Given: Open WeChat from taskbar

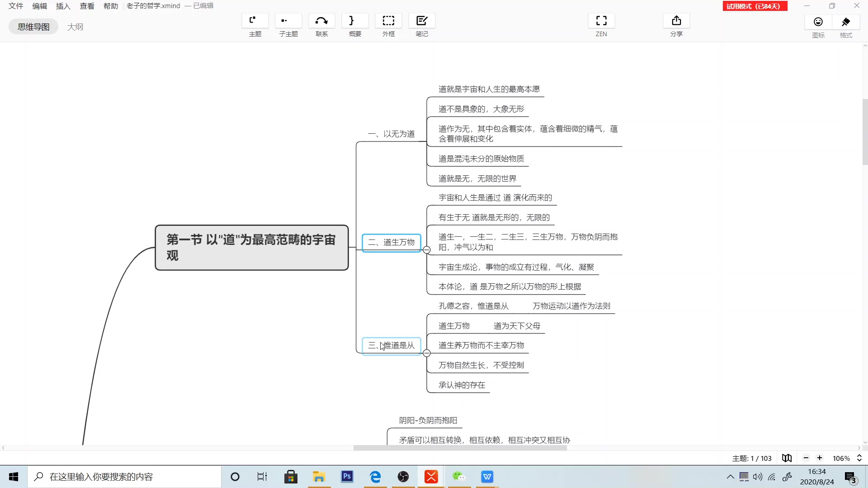Looking at the screenshot, I should (459, 477).
